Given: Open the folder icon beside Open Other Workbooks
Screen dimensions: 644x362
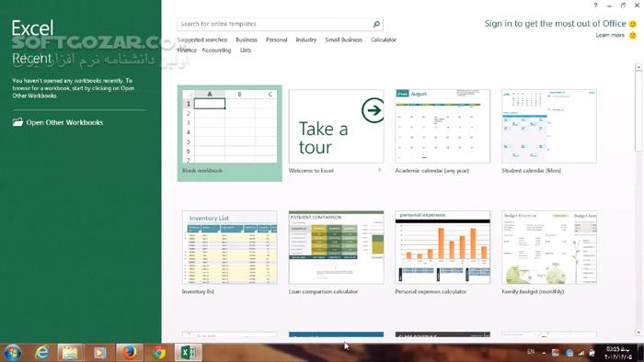Looking at the screenshot, I should click(17, 122).
